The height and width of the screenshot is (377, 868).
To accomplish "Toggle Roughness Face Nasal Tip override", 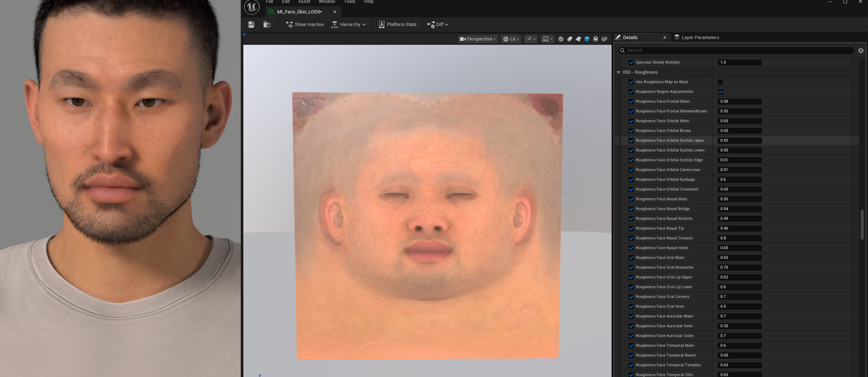I will pos(631,228).
